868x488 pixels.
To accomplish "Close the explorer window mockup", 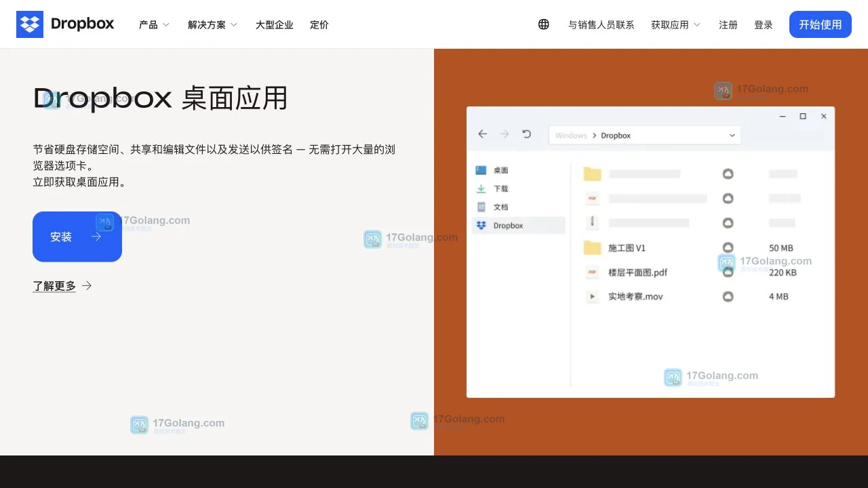I will click(824, 117).
